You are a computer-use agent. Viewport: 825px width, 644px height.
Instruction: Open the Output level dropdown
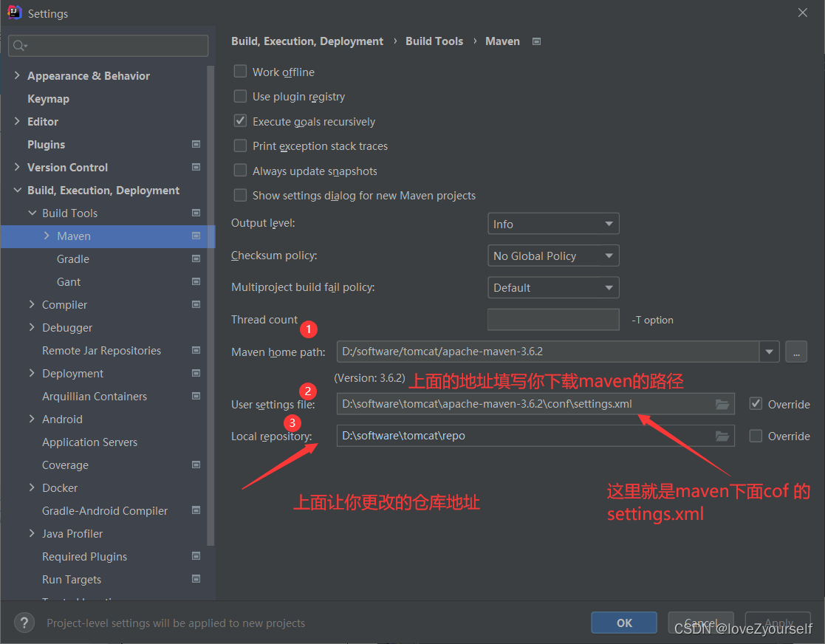click(553, 224)
